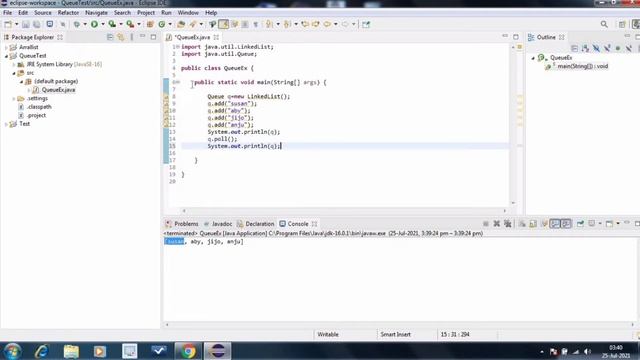
Task: Click the Open Console icon
Action: click(x=609, y=224)
